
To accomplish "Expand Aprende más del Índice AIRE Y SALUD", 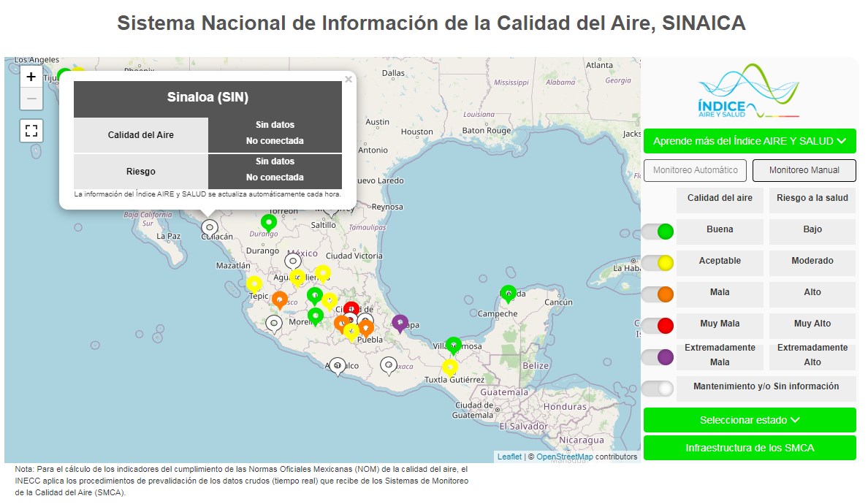I will pos(749,141).
